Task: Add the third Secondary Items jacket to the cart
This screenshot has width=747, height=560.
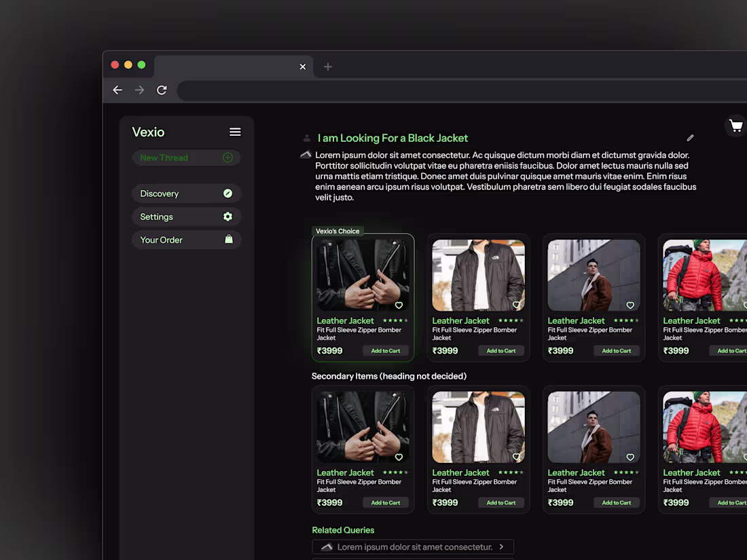Action: point(617,503)
